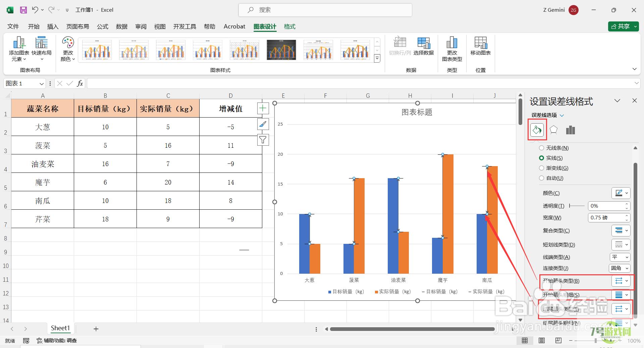Select Error Bar Options bar-chart tab
This screenshot has height=348, width=644.
(x=570, y=130)
